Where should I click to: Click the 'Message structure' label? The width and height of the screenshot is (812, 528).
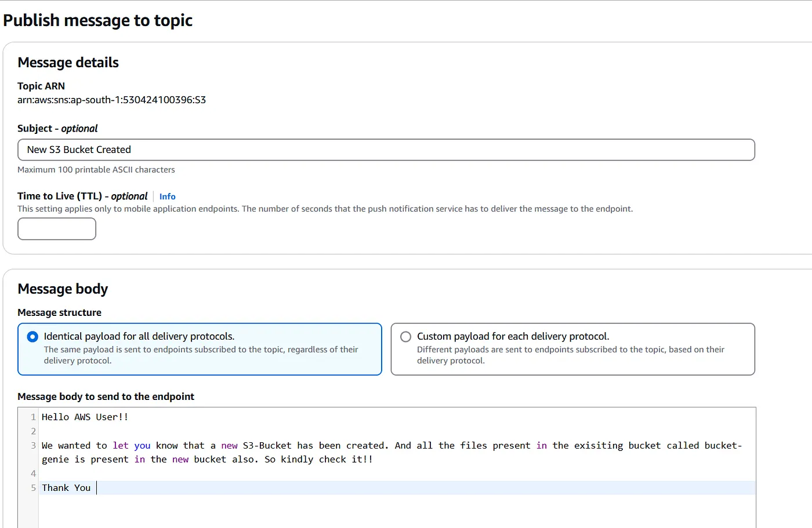[59, 312]
